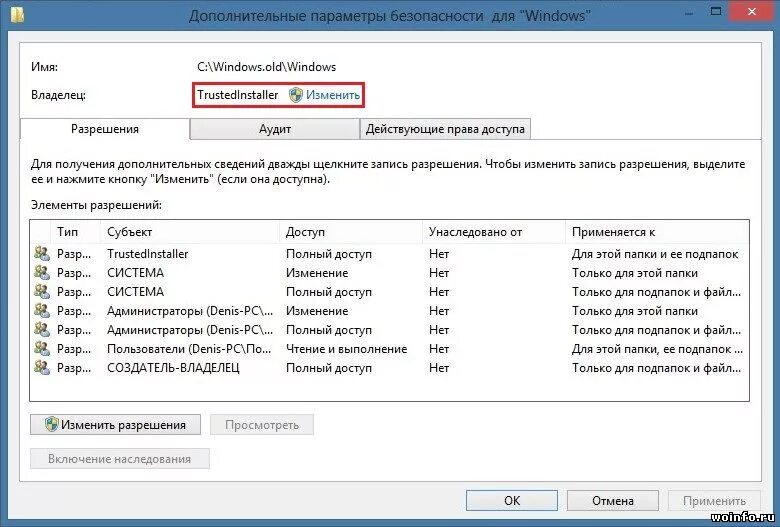The width and height of the screenshot is (780, 527).
Task: Click the Изменить разрешения button
Action: coord(115,425)
